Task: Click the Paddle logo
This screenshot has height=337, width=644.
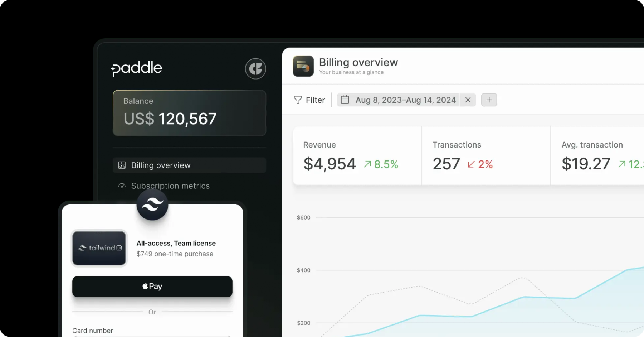Action: coord(137,68)
